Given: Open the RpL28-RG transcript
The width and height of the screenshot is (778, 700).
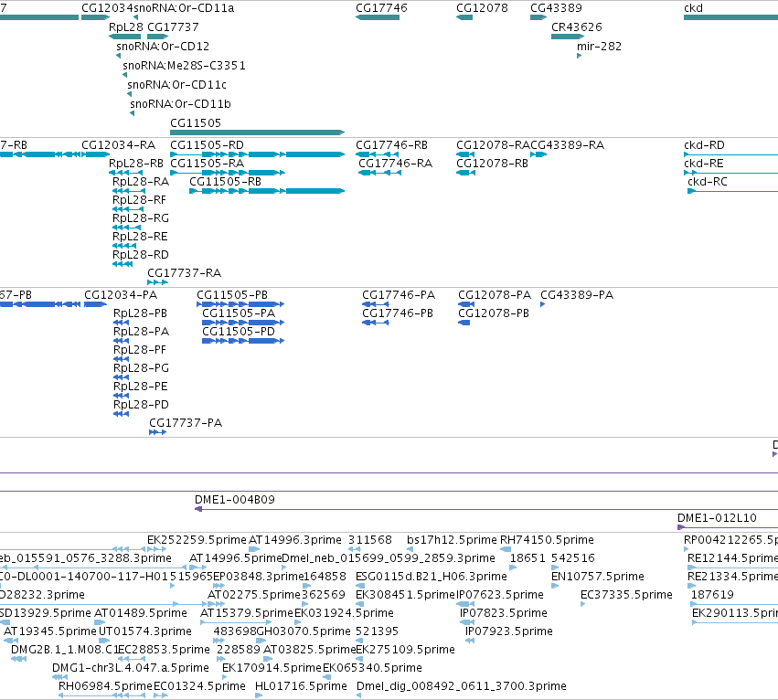Looking at the screenshot, I should point(126,228).
